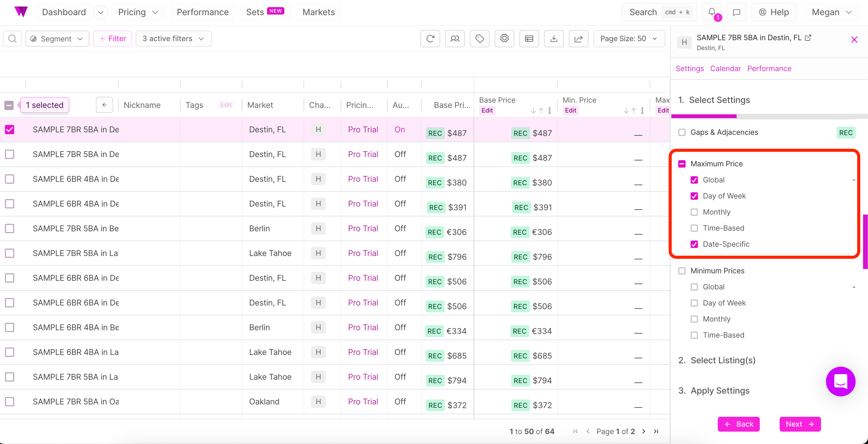Viewport: 868px width, 444px height.
Task: Open the Megan account dropdown
Action: pyautogui.click(x=832, y=12)
